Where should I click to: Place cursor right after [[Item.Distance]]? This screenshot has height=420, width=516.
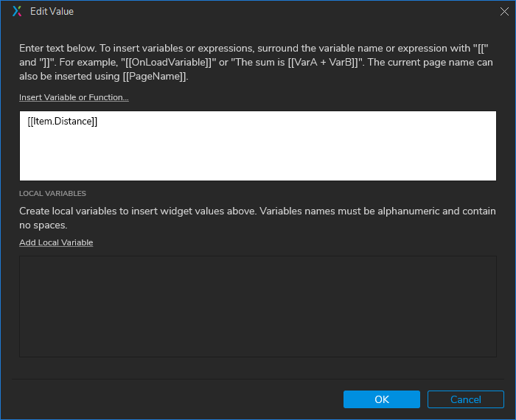coord(99,122)
